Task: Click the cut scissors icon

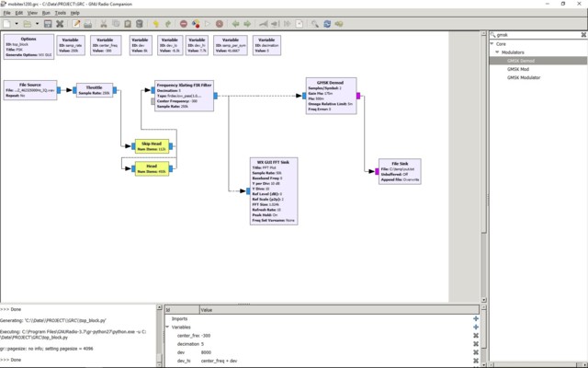Action: (x=104, y=24)
